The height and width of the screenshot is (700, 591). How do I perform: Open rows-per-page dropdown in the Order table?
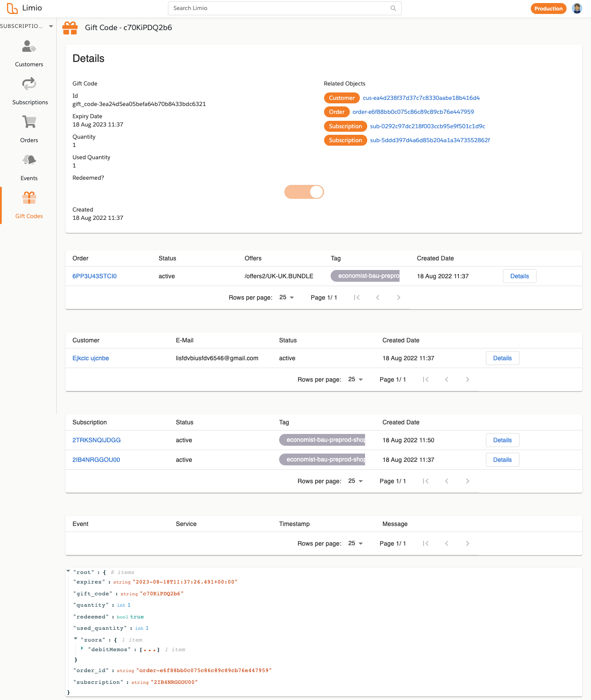pos(287,297)
